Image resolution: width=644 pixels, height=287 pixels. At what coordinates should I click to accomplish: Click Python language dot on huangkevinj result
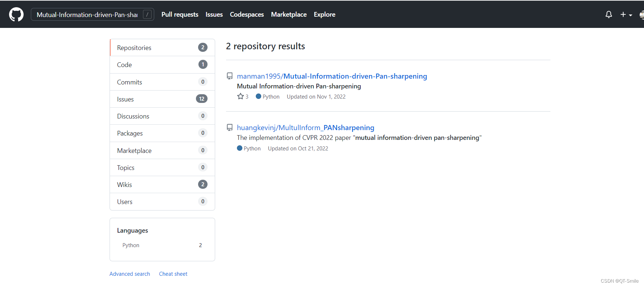[239, 148]
